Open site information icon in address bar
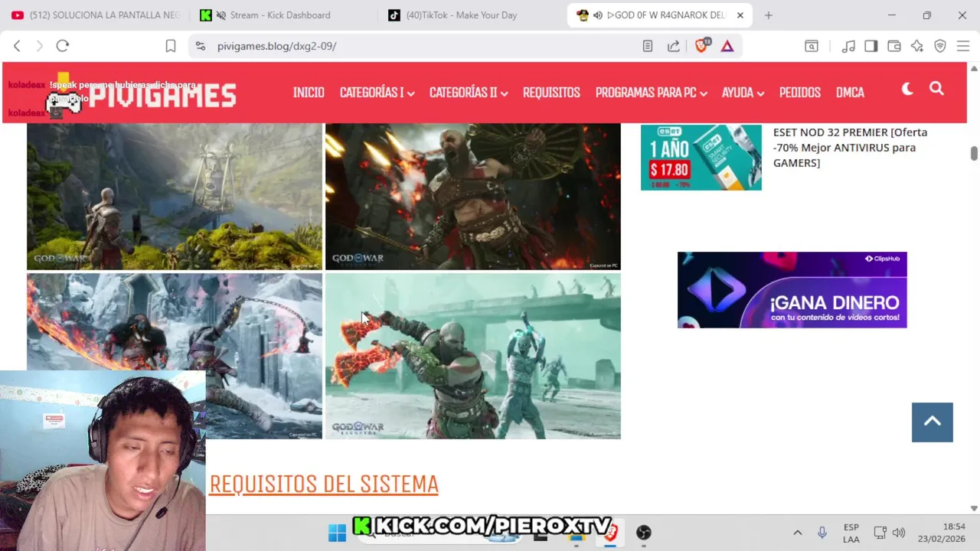The height and width of the screenshot is (551, 980). click(201, 46)
